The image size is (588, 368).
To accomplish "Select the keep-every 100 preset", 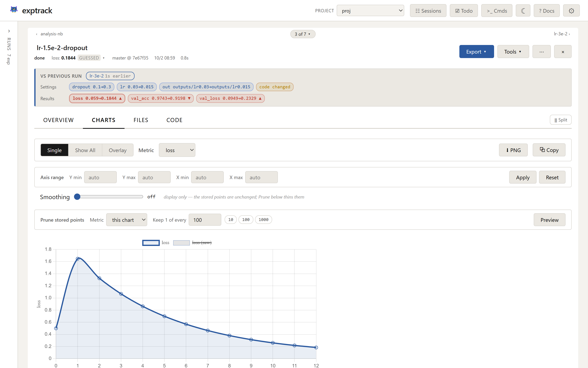I will click(x=246, y=220).
